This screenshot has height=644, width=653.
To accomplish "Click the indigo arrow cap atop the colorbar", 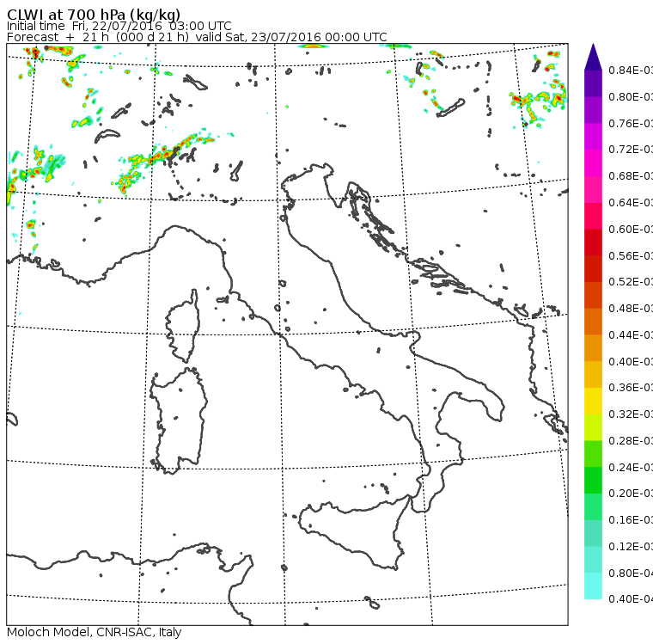I will (593, 58).
